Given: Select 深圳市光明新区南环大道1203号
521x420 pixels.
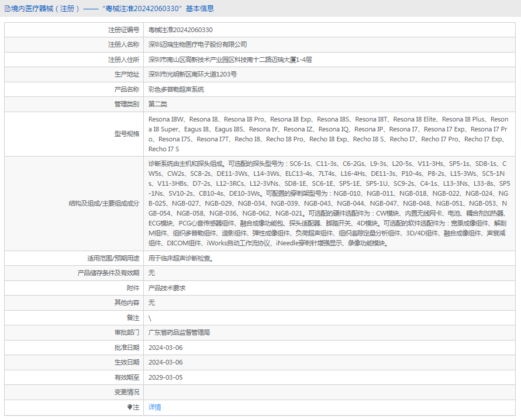Looking at the screenshot, I should click(193, 74).
